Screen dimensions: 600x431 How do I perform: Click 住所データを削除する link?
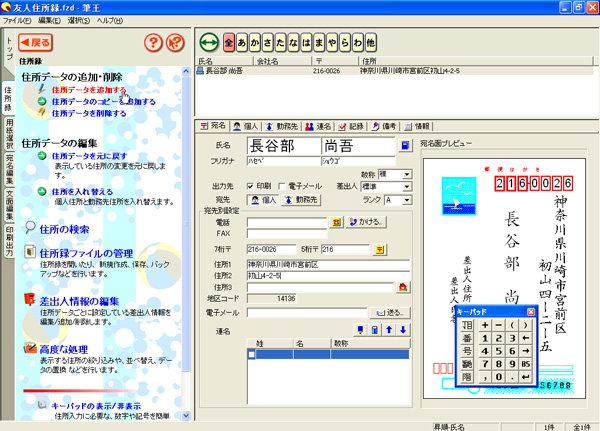(x=88, y=115)
